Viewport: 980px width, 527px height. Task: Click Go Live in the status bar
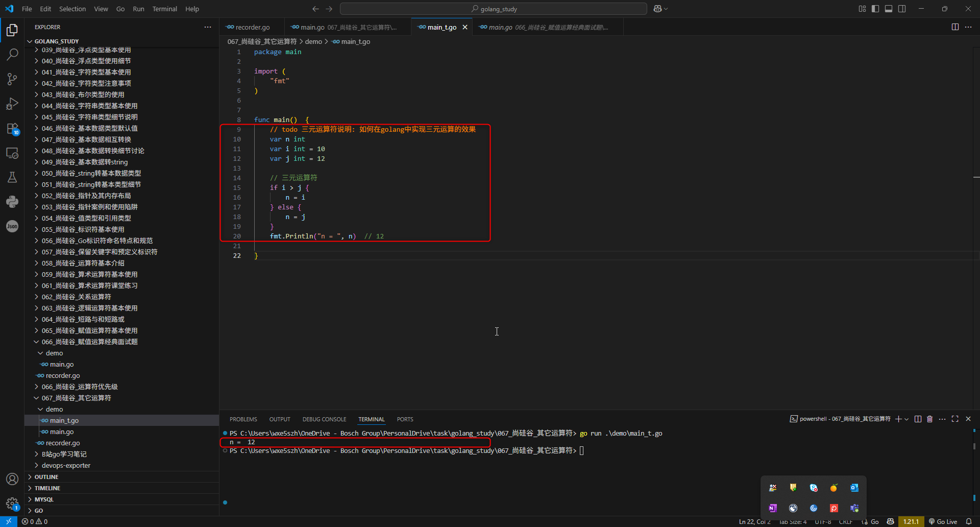click(x=943, y=521)
